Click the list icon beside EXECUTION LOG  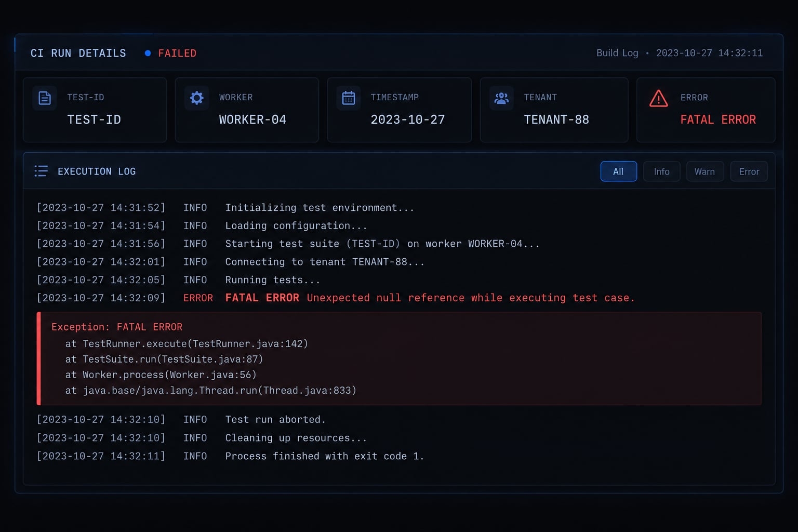tap(41, 171)
